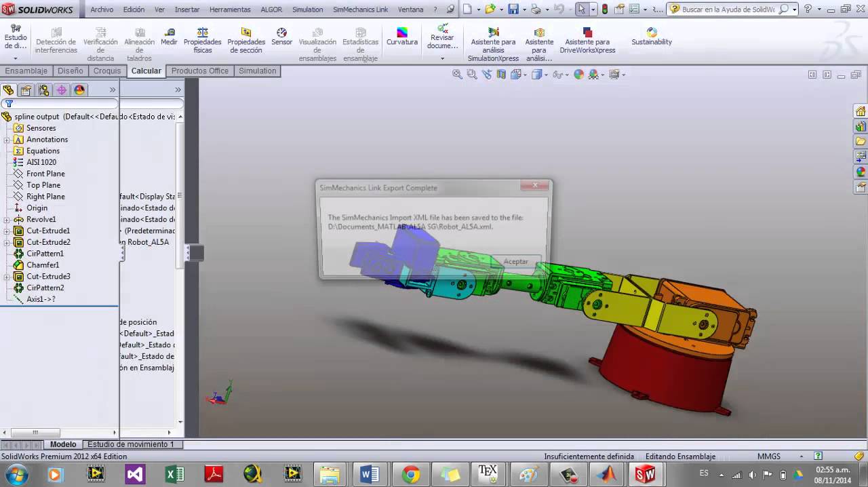Open the ConfigurationManager tab icon
Viewport: 868px width, 487px height.
44,90
